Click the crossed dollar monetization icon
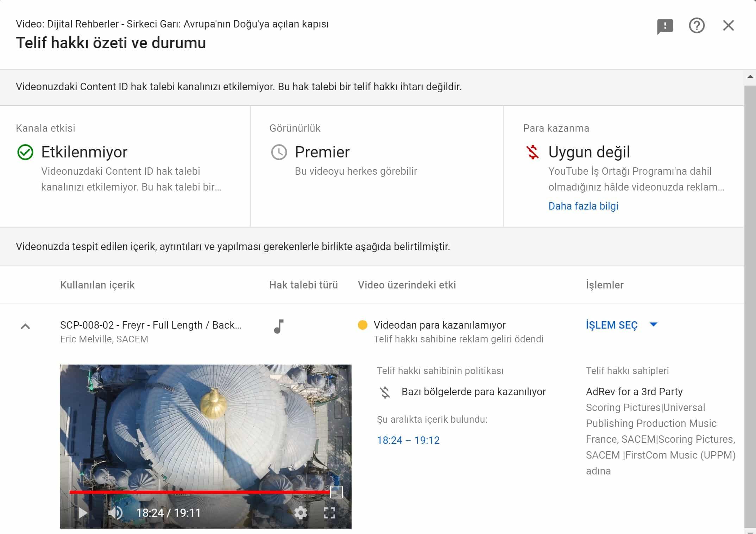Image resolution: width=756 pixels, height=534 pixels. pos(532,152)
